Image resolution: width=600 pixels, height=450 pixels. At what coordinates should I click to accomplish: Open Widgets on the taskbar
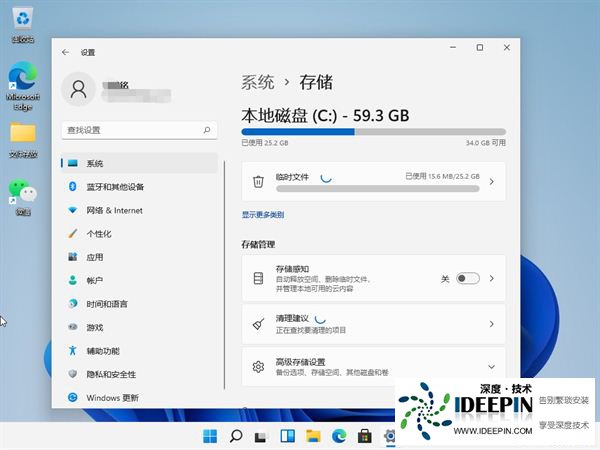(287, 436)
